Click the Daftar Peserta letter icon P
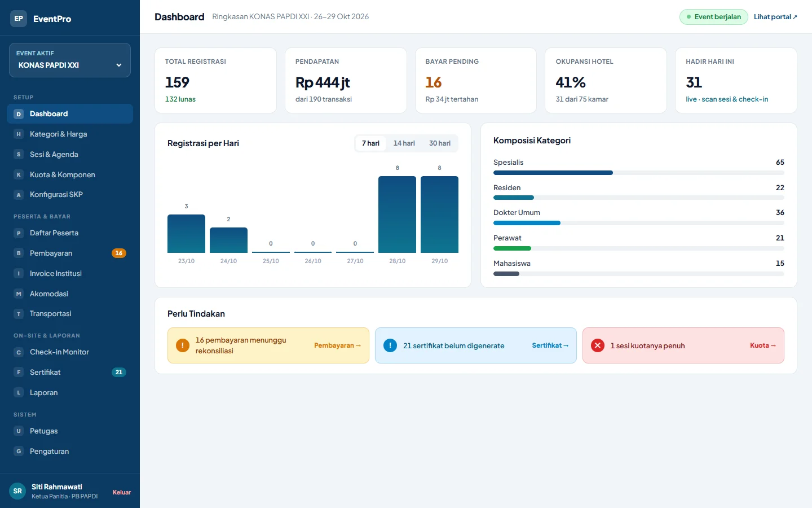Image resolution: width=812 pixels, height=508 pixels. [19, 233]
